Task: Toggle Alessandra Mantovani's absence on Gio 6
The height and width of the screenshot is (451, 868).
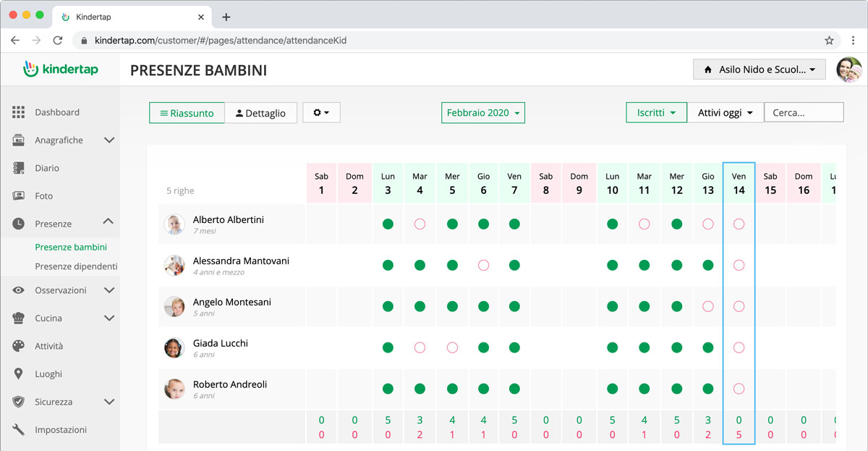Action: pos(483,266)
